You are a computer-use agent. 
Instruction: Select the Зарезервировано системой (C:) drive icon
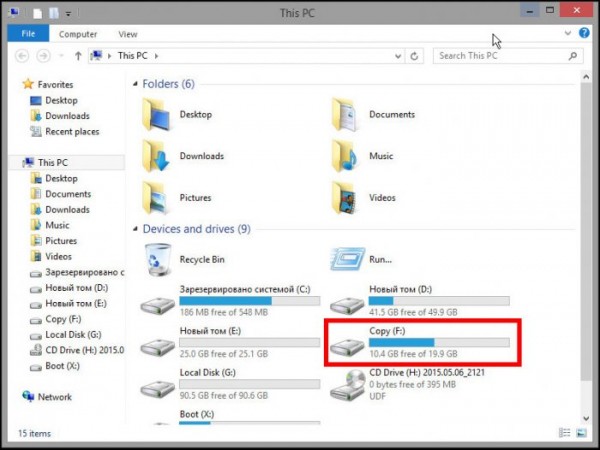(x=158, y=305)
